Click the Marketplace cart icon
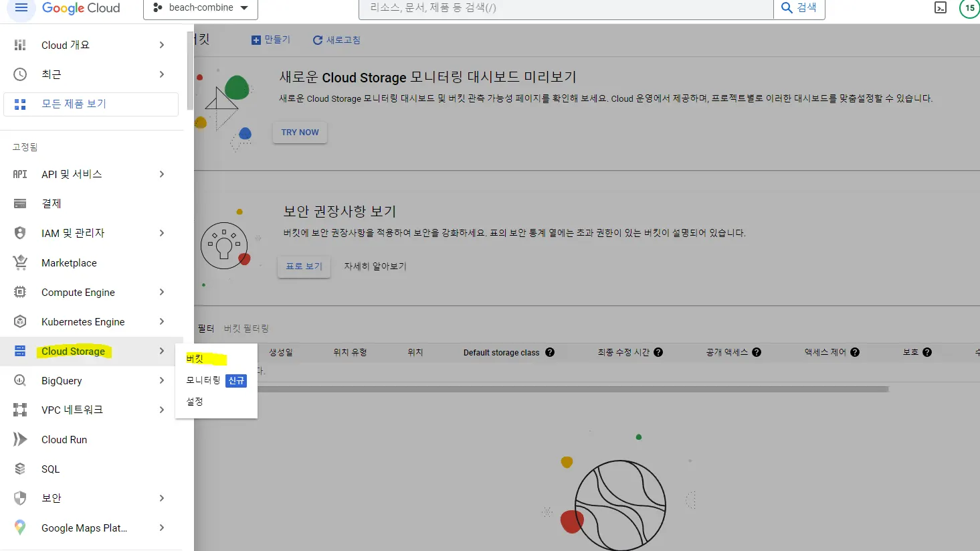The image size is (980, 551). [20, 262]
